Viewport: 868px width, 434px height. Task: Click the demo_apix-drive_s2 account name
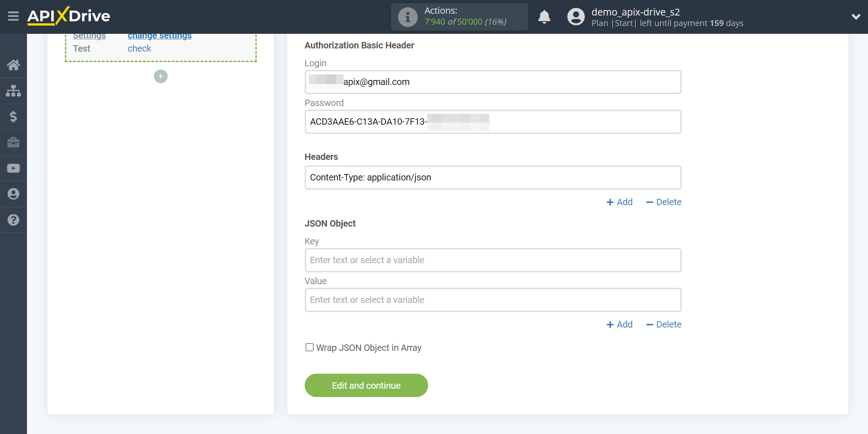point(635,12)
